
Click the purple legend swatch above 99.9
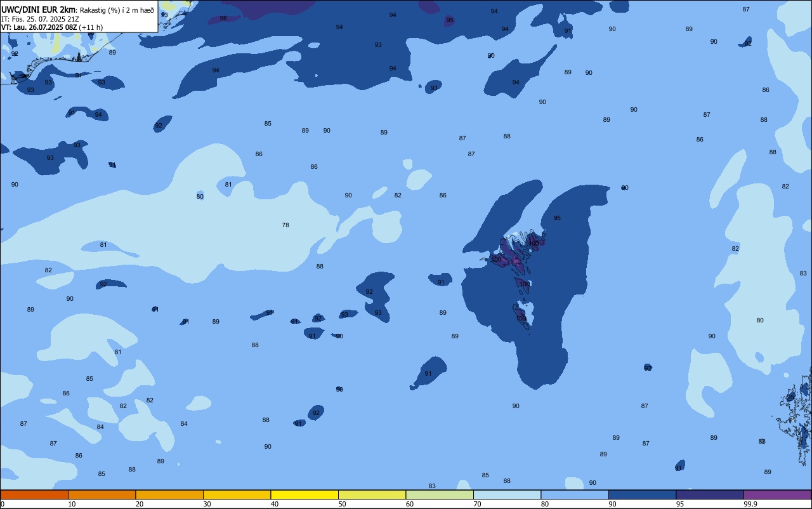tap(777, 494)
